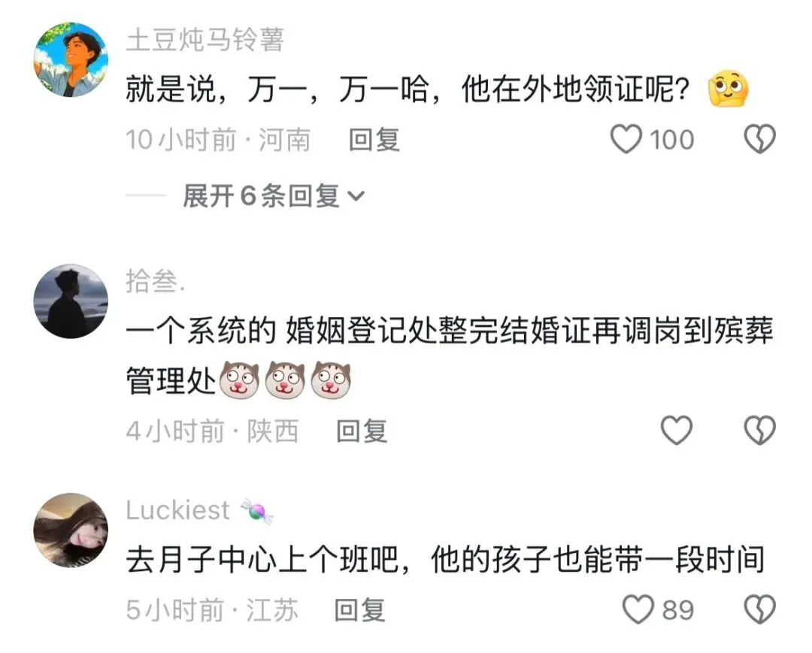Open username 拾叁.
Screen dimensions: 812x653
click(x=155, y=282)
